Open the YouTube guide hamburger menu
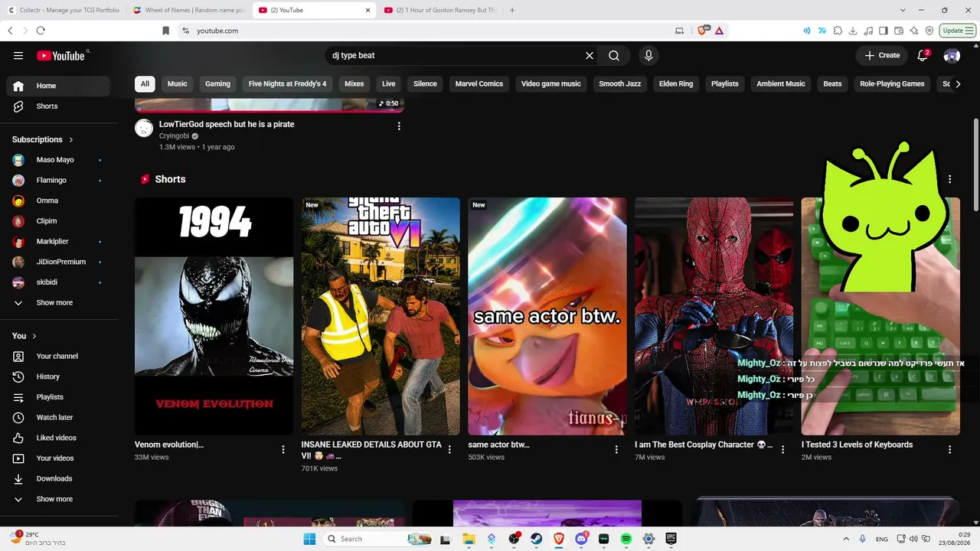This screenshot has width=980, height=551. [18, 55]
